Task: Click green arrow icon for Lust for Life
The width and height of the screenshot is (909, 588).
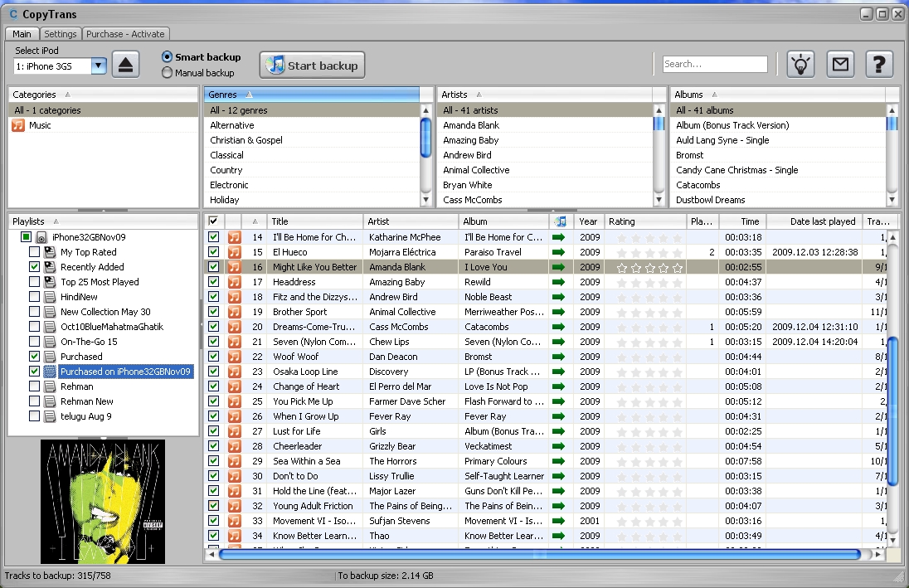Action: coord(558,431)
